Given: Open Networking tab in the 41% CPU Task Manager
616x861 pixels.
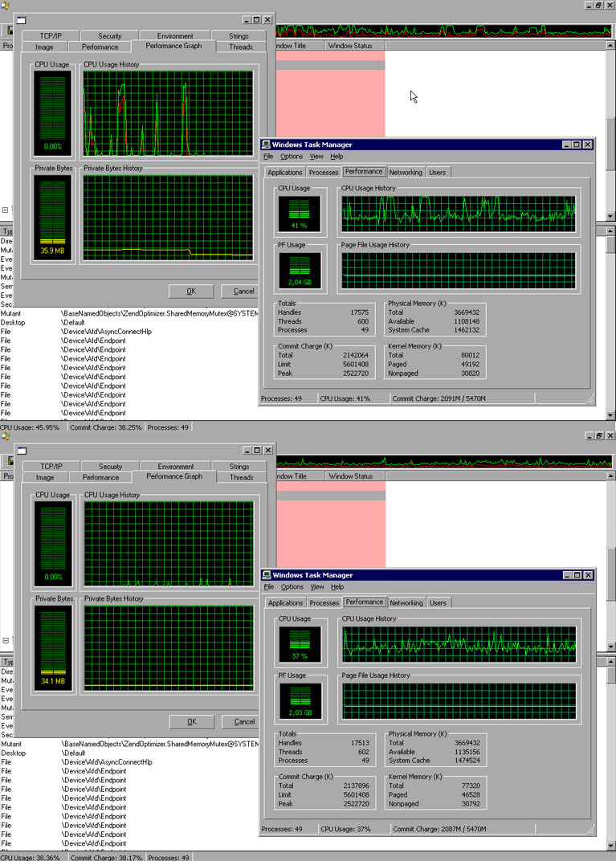Looking at the screenshot, I should (406, 173).
